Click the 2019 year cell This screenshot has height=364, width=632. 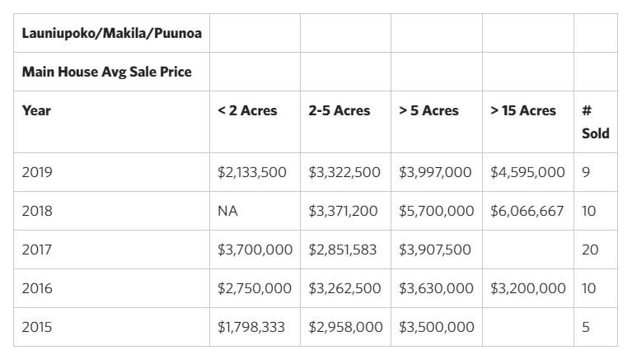point(111,172)
